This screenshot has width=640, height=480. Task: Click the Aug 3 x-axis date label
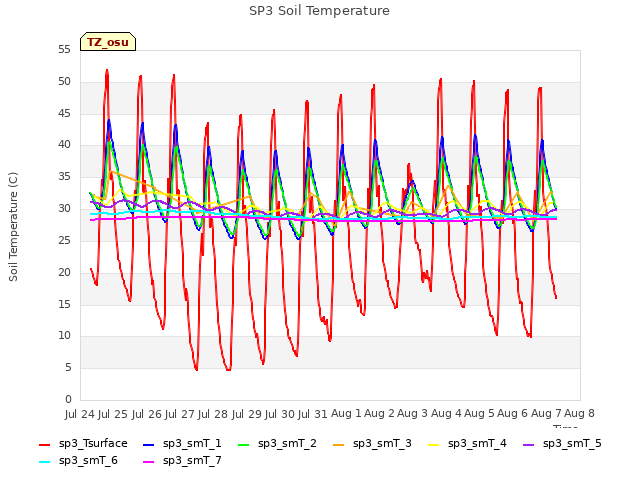pyautogui.click(x=413, y=413)
